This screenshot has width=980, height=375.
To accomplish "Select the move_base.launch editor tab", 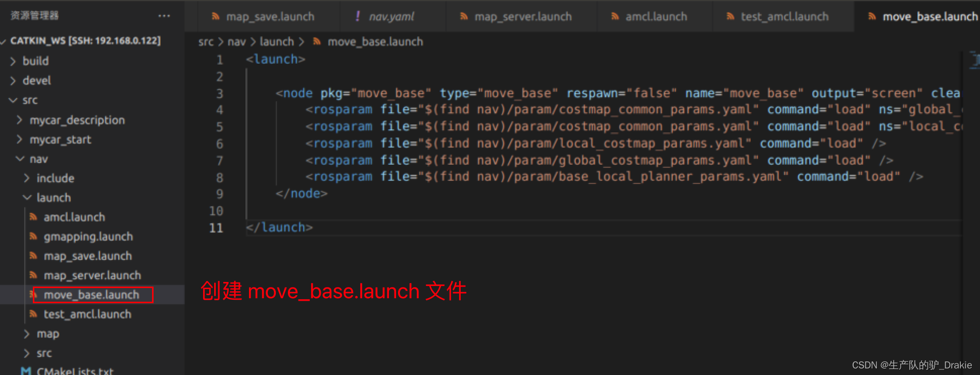I will click(x=917, y=17).
